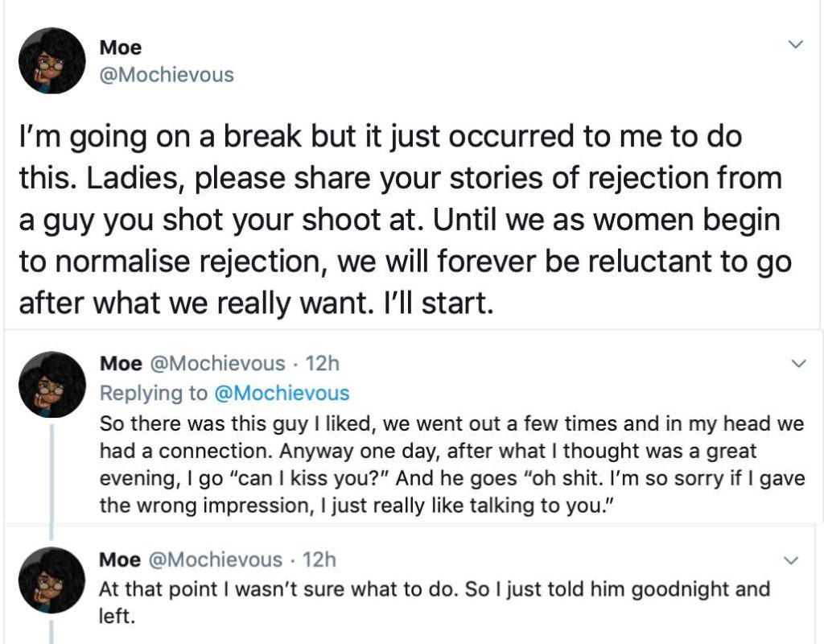This screenshot has height=644, width=824.
Task: Click the "Moe" name on the first reply
Action: (x=120, y=364)
